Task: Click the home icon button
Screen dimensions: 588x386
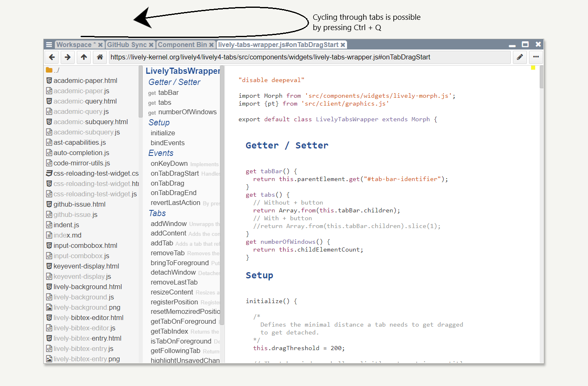Action: pyautogui.click(x=100, y=57)
